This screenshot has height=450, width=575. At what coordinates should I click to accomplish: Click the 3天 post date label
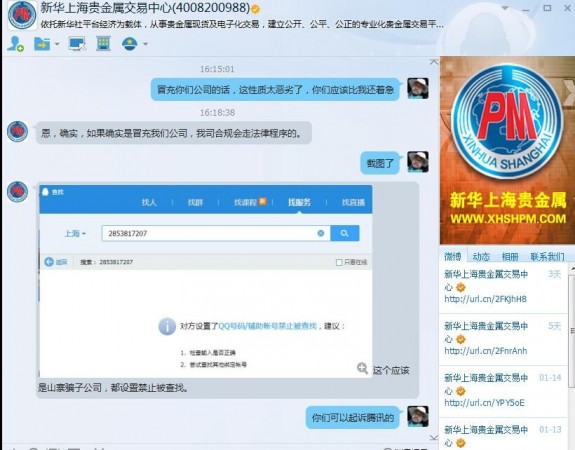point(554,274)
